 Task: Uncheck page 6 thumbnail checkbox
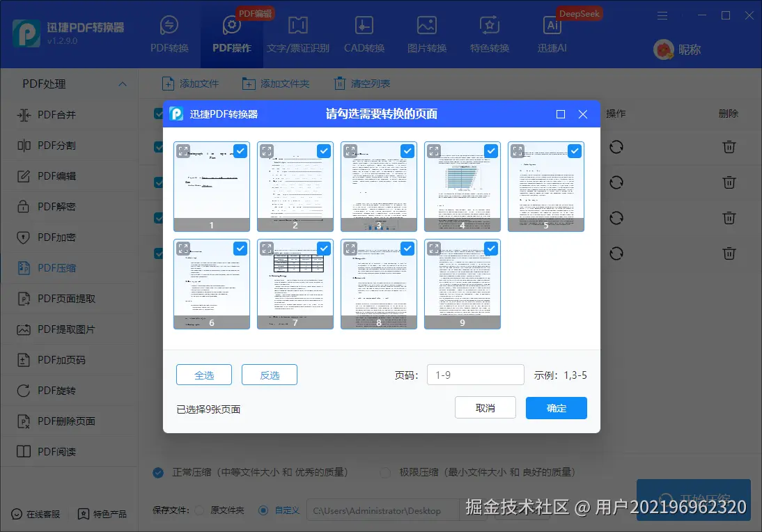coord(240,249)
